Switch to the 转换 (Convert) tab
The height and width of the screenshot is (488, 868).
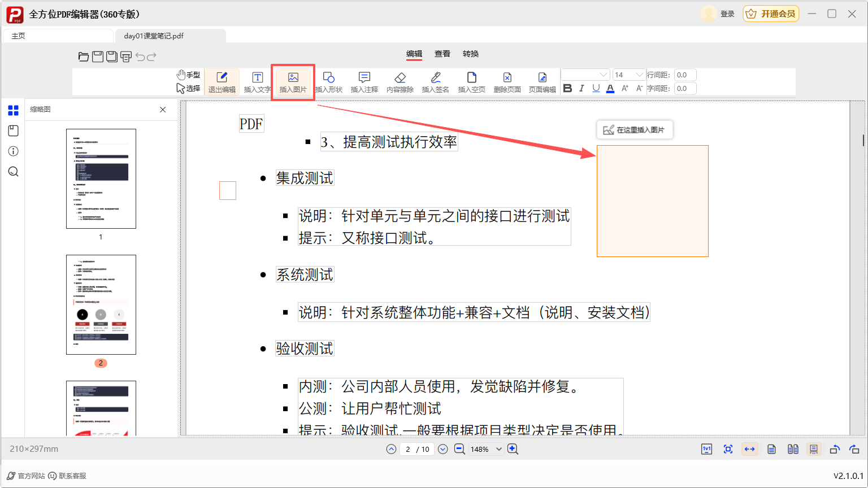click(470, 54)
